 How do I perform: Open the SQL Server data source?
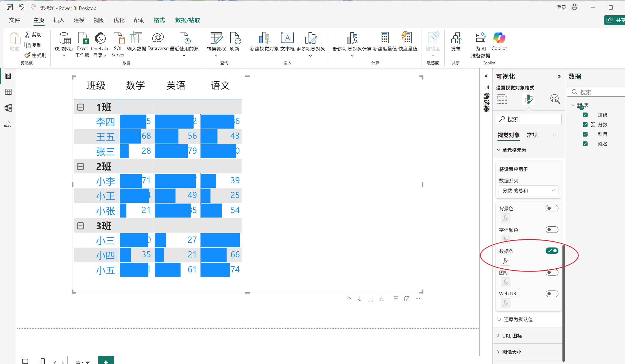[x=118, y=39]
